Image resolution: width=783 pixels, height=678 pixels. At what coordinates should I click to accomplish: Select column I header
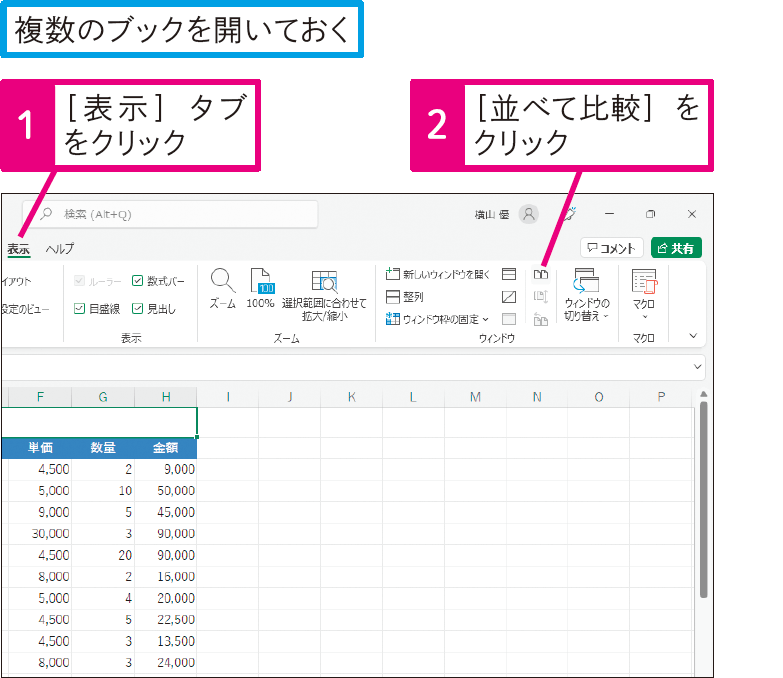[x=228, y=397]
